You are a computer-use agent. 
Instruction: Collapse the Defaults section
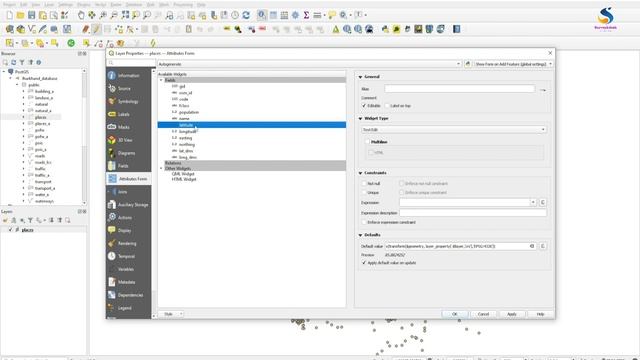360,235
